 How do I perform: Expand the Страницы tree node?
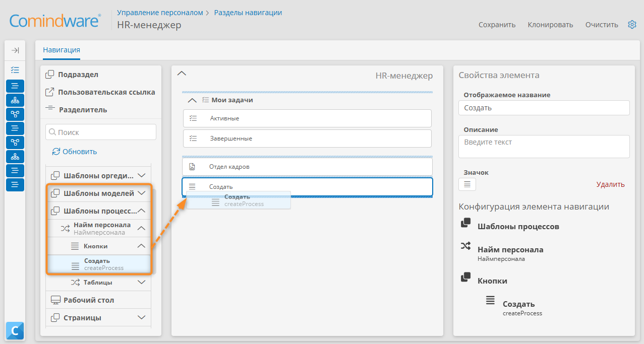pos(142,318)
